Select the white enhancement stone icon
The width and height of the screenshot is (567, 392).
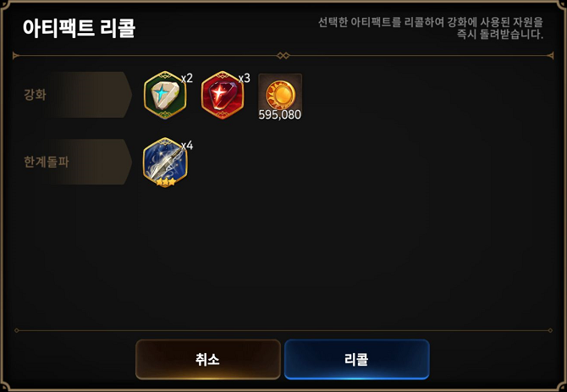(x=165, y=95)
